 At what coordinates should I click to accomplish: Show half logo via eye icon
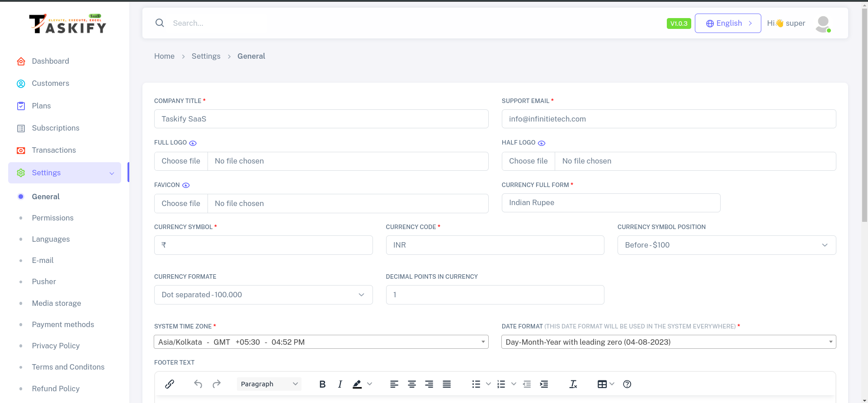point(542,143)
